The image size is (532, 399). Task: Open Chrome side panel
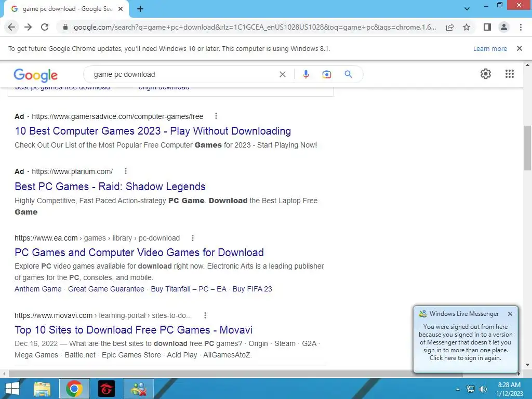[487, 27]
